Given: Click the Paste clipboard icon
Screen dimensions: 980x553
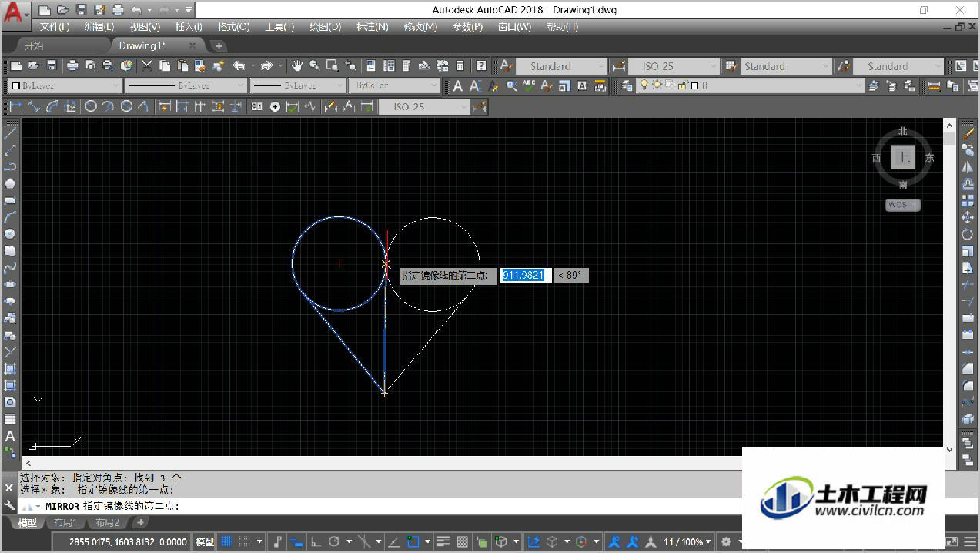Looking at the screenshot, I should (182, 66).
